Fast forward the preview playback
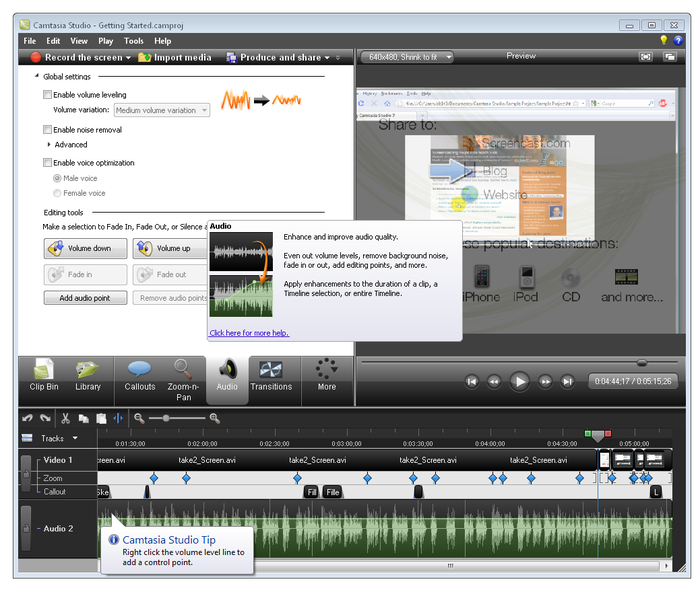The height and width of the screenshot is (592, 700). 545,382
